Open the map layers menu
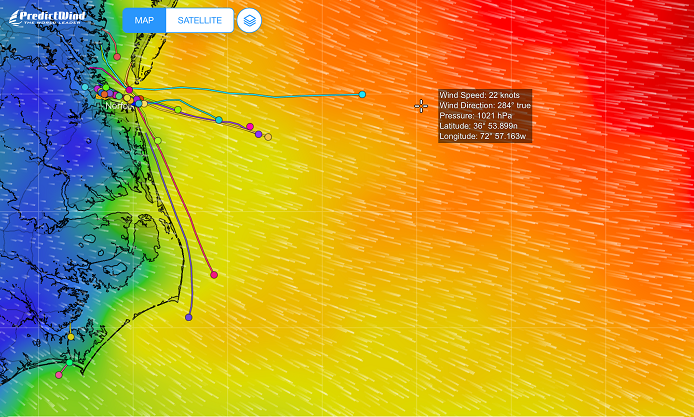The height and width of the screenshot is (417, 694). (249, 21)
